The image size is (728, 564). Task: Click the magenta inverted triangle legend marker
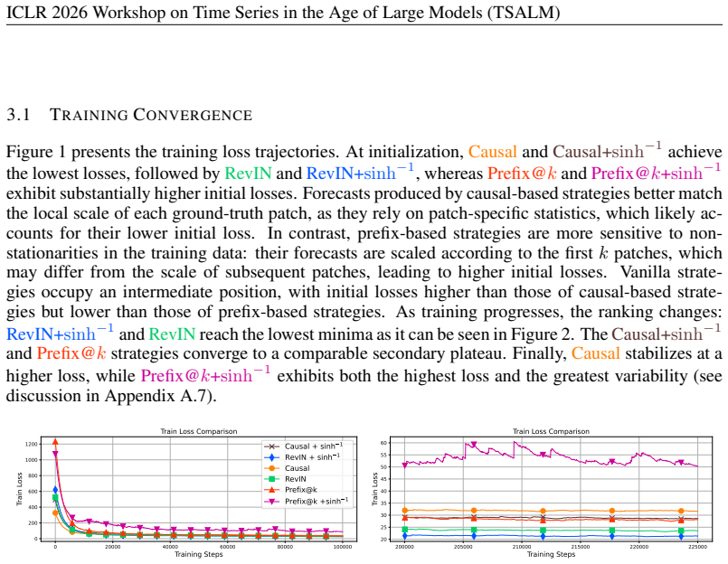pyautogui.click(x=271, y=502)
